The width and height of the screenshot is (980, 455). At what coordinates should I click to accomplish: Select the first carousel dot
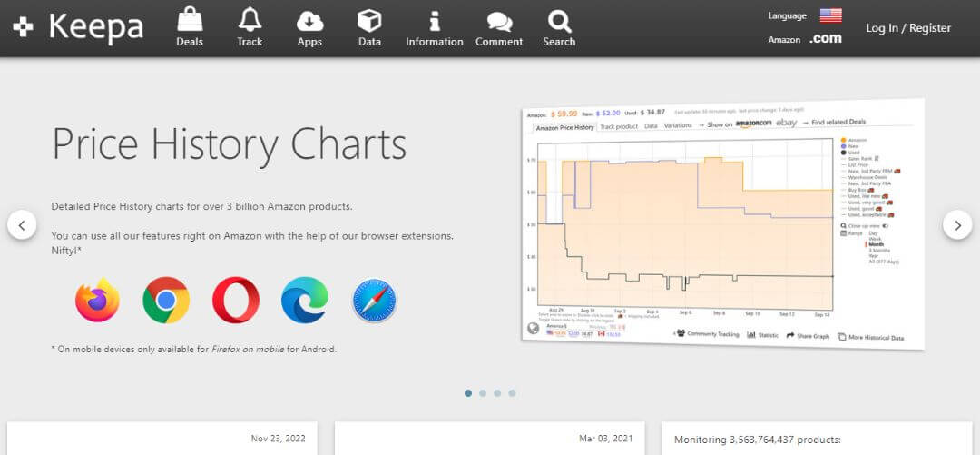tap(468, 393)
